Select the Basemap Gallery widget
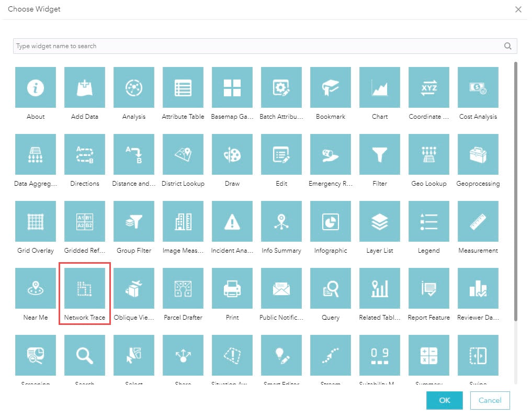 (232, 87)
